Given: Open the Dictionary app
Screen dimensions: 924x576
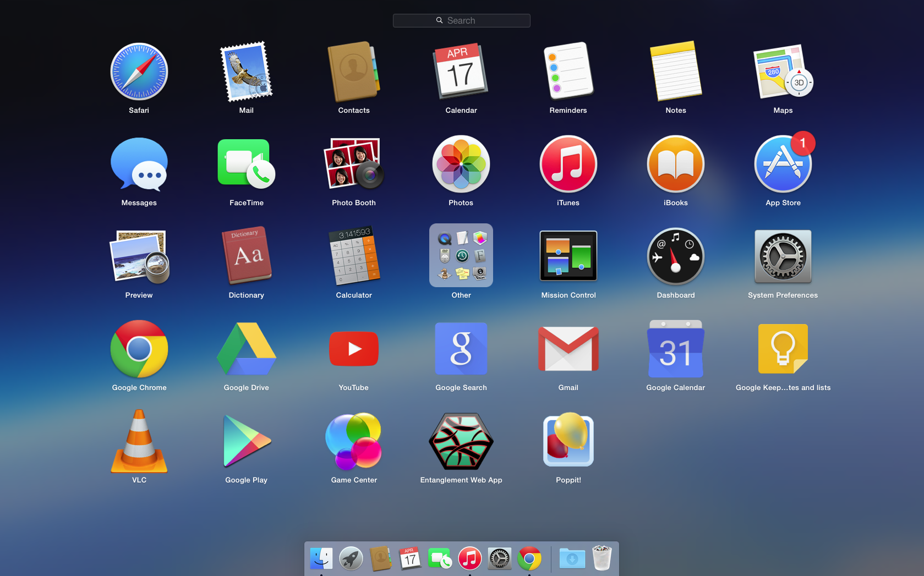Looking at the screenshot, I should 247,256.
